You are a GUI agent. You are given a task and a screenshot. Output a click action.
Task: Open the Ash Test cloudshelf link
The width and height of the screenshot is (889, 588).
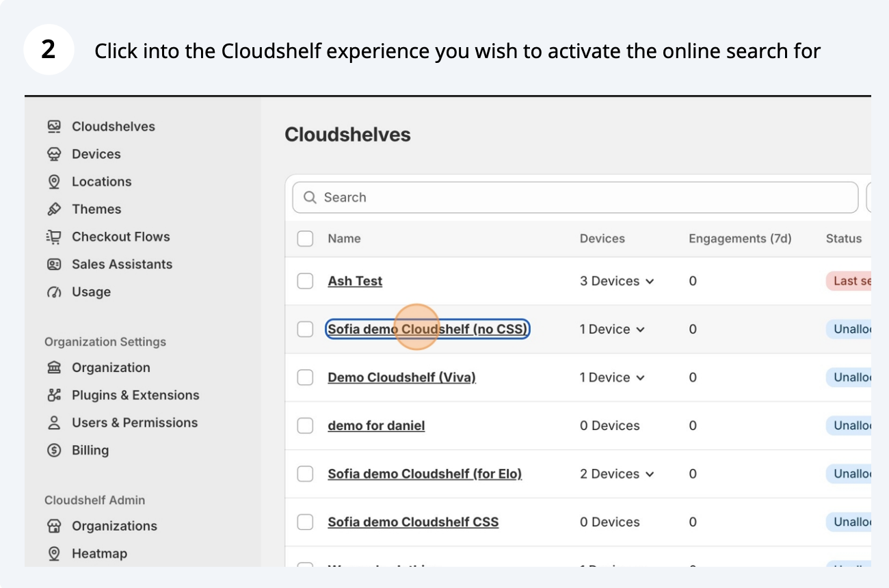[355, 281]
